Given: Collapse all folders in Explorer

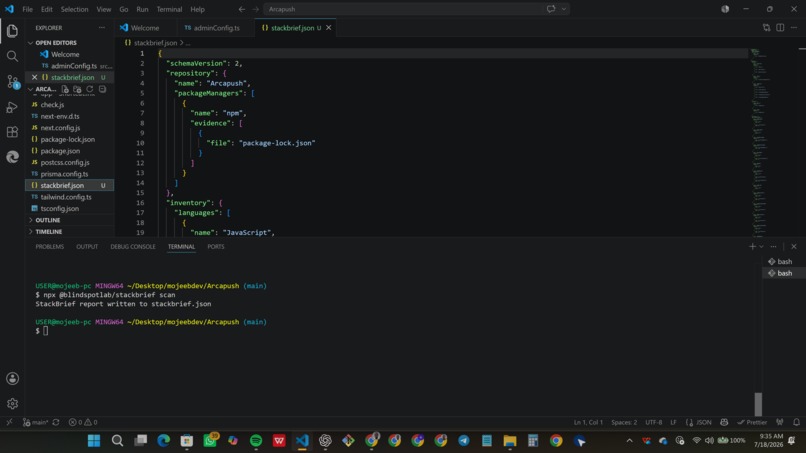Looking at the screenshot, I should click(x=102, y=89).
